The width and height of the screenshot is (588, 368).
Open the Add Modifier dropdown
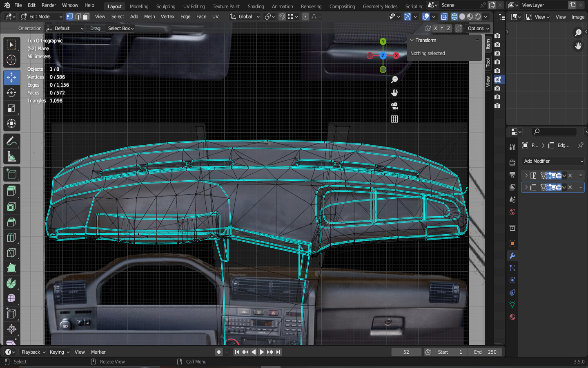(553, 161)
